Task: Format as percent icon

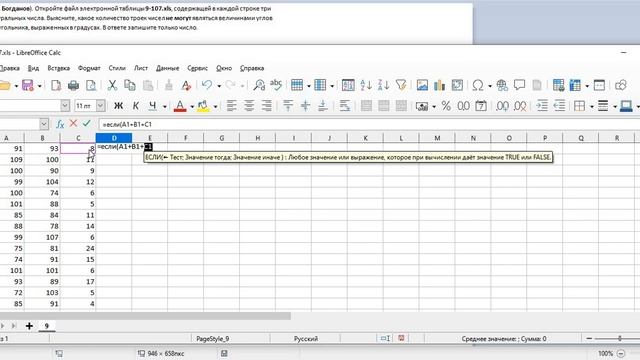Action: (446, 106)
